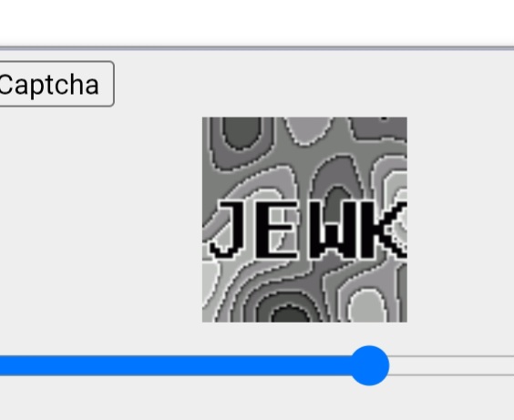Select the captcha image above the slider
Image resolution: width=514 pixels, height=420 pixels.
[x=305, y=220]
